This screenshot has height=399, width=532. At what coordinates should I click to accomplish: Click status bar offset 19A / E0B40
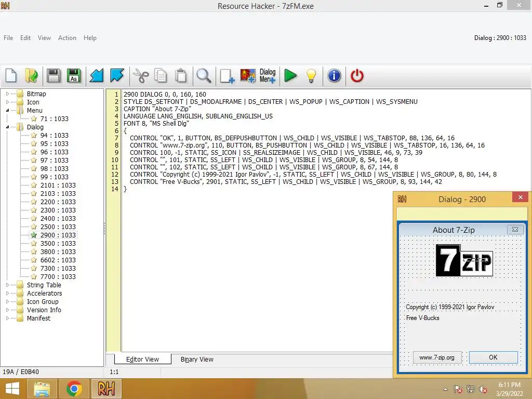click(21, 372)
